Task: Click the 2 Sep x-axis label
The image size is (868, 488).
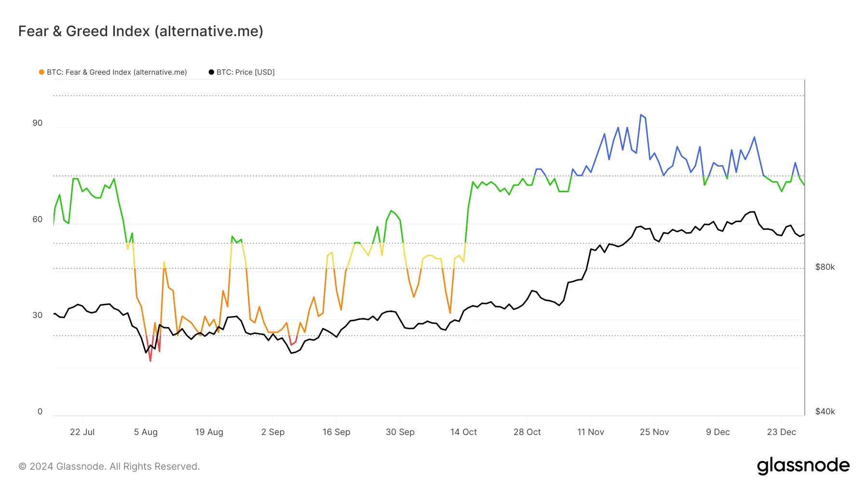Action: coord(273,432)
